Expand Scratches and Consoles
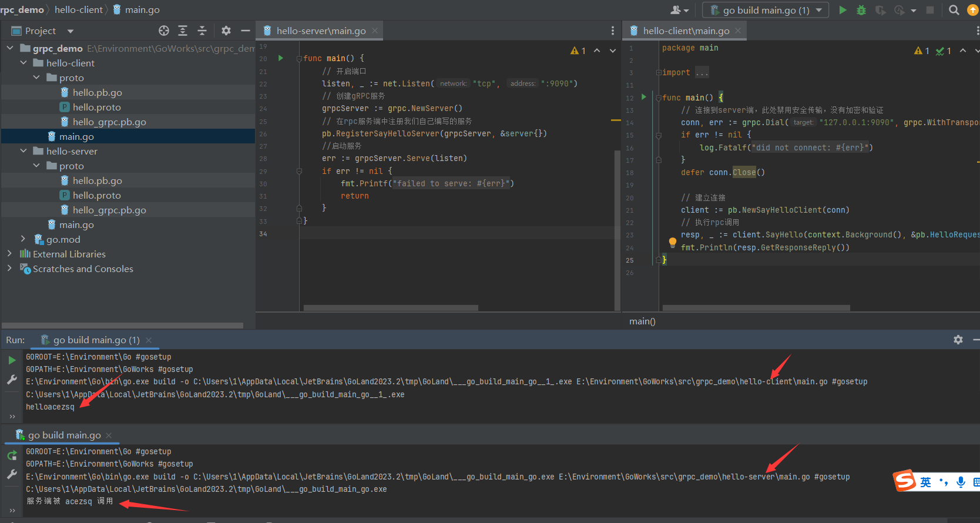This screenshot has height=523, width=980. coord(10,269)
